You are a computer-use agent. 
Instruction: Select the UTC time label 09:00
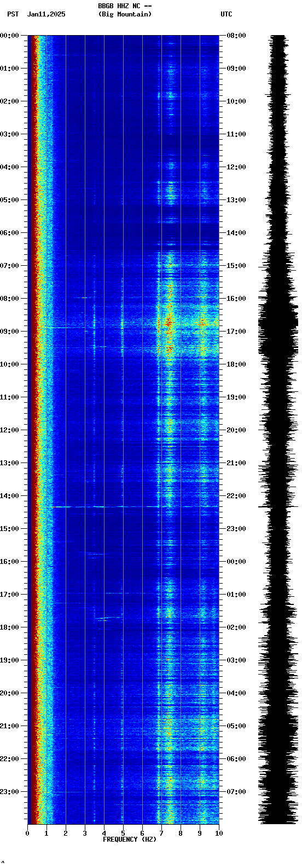point(236,68)
